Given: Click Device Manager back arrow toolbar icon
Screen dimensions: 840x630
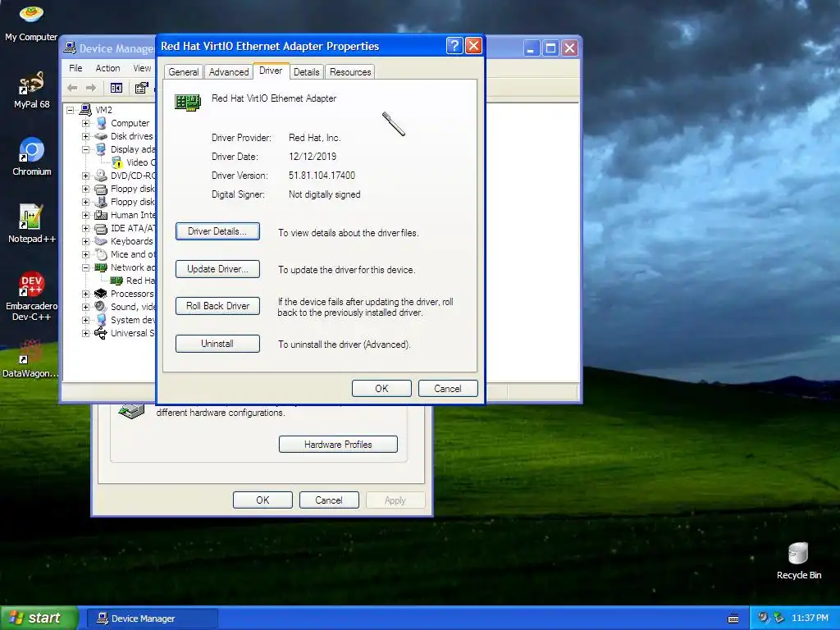Looking at the screenshot, I should coord(73,88).
